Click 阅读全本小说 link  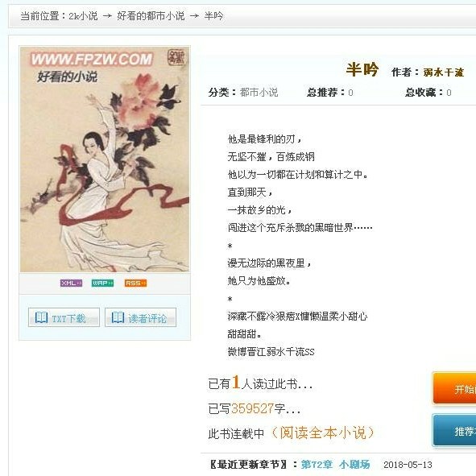click(x=323, y=433)
